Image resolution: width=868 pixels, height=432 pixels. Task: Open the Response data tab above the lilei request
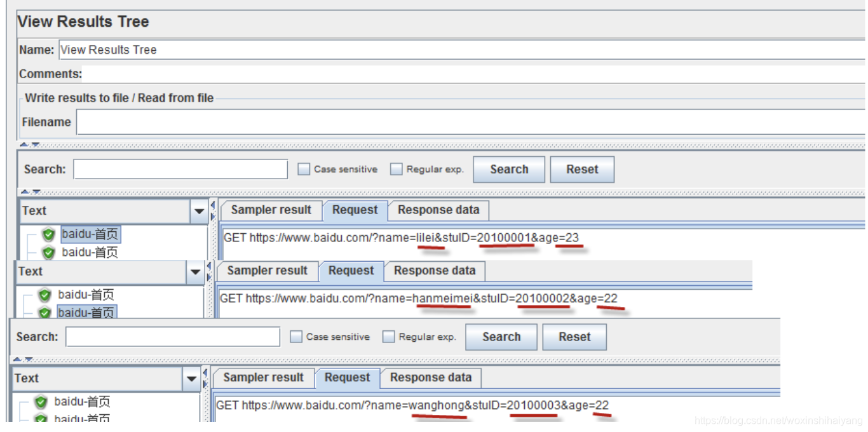coord(438,210)
